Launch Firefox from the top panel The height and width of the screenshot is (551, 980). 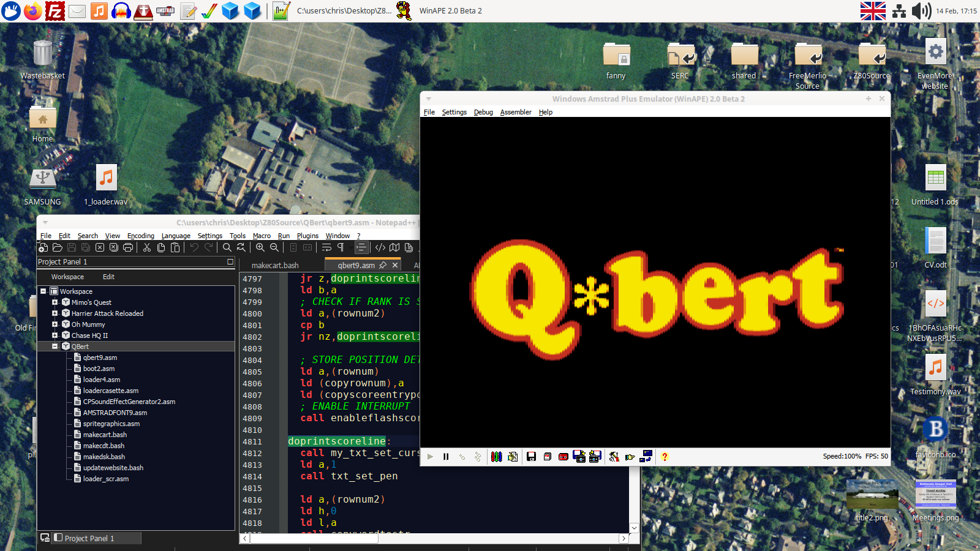point(33,11)
